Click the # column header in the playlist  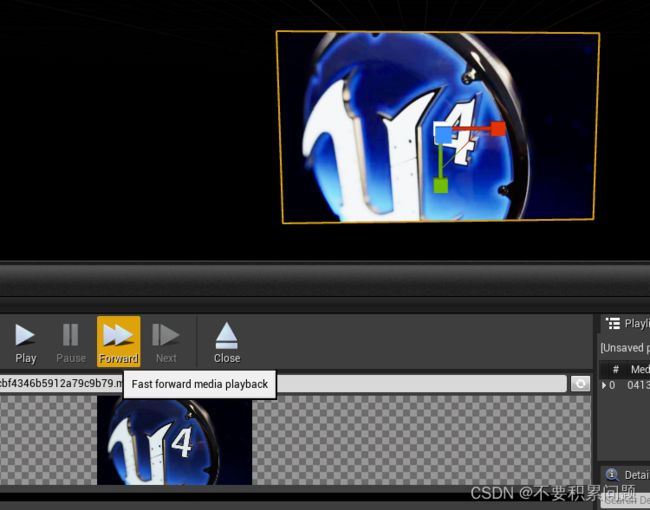point(616,369)
